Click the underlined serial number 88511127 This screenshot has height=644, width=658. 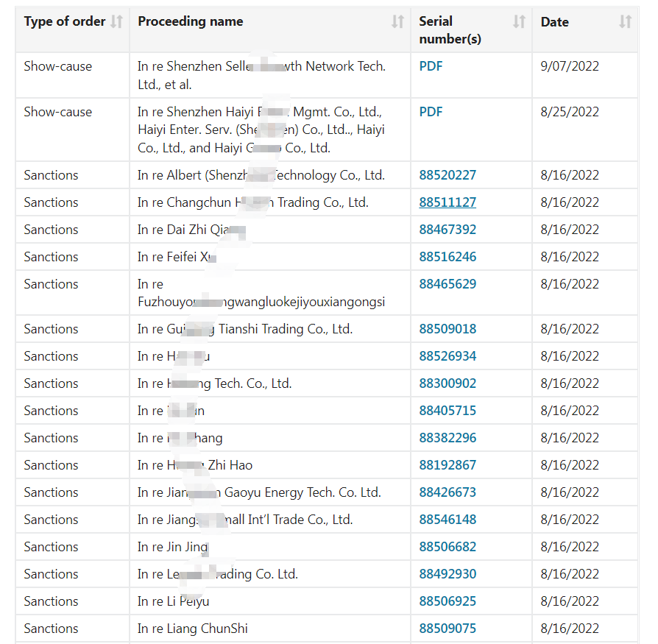(x=447, y=202)
